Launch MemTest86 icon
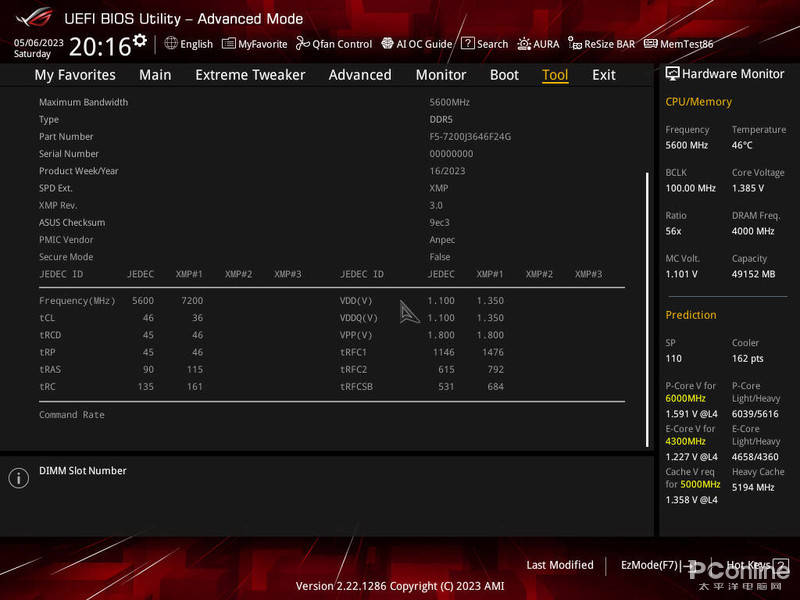The image size is (800, 600). (x=651, y=43)
